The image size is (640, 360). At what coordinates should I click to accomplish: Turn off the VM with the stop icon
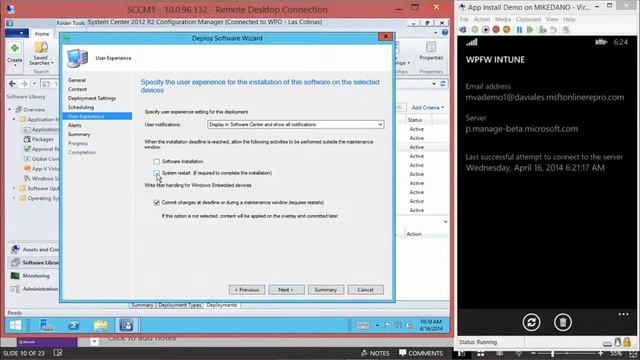tap(485, 30)
